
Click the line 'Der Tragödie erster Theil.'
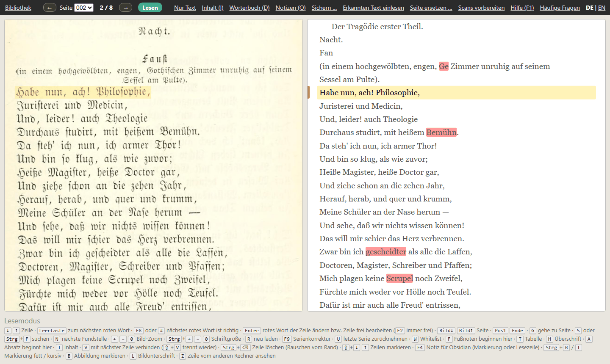(377, 27)
